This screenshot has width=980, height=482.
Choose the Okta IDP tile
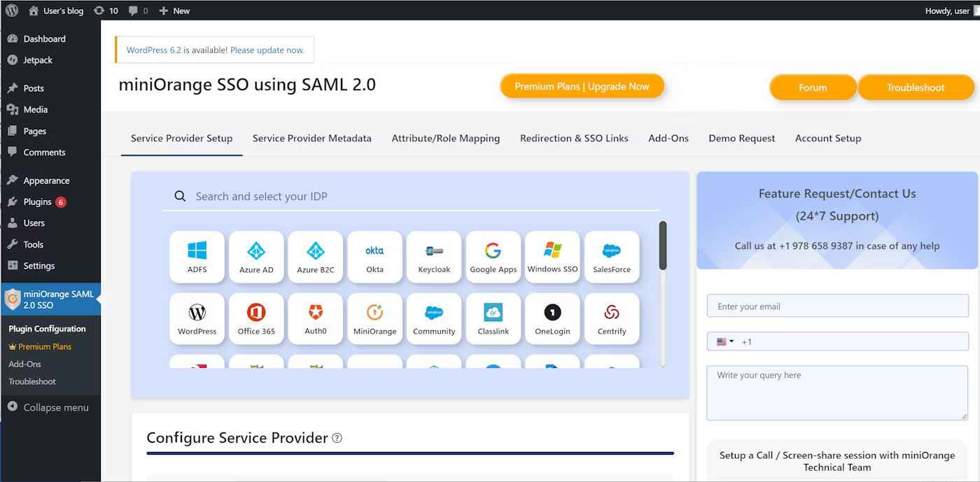click(x=374, y=257)
